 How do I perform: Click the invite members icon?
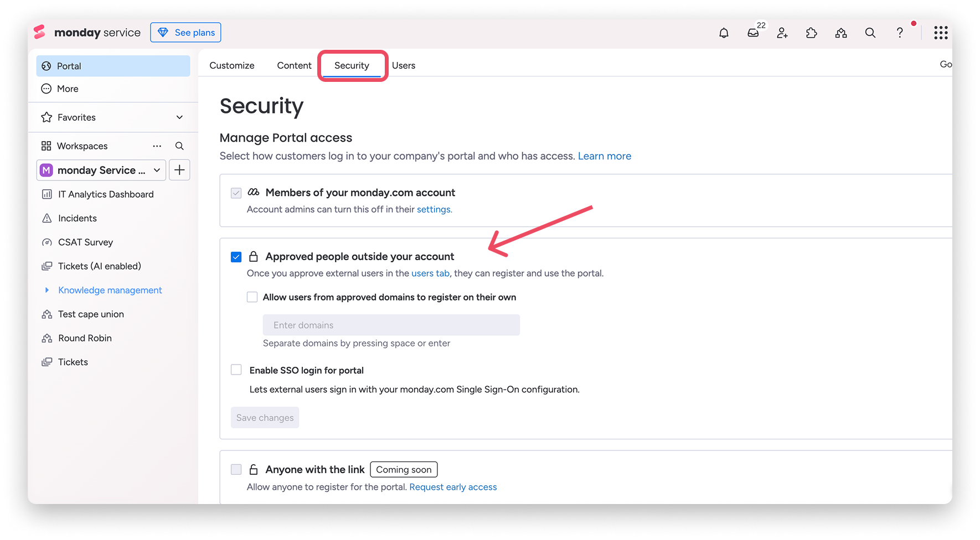click(x=782, y=33)
